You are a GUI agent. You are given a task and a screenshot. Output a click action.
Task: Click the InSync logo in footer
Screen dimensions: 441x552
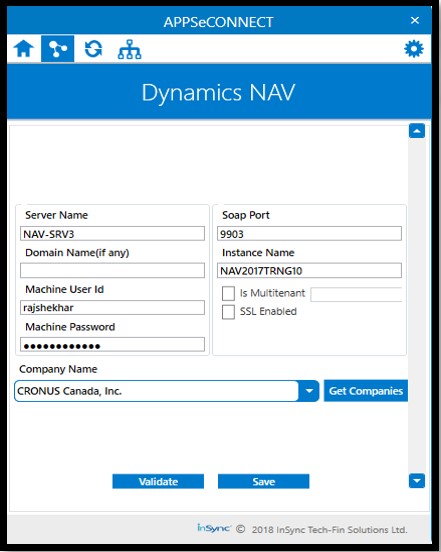(214, 528)
